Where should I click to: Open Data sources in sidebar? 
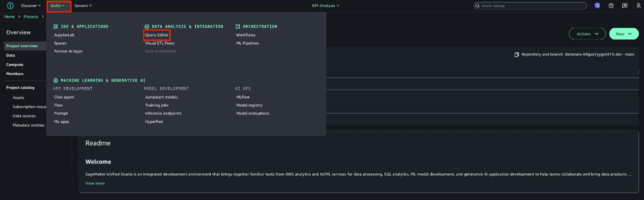(x=24, y=115)
